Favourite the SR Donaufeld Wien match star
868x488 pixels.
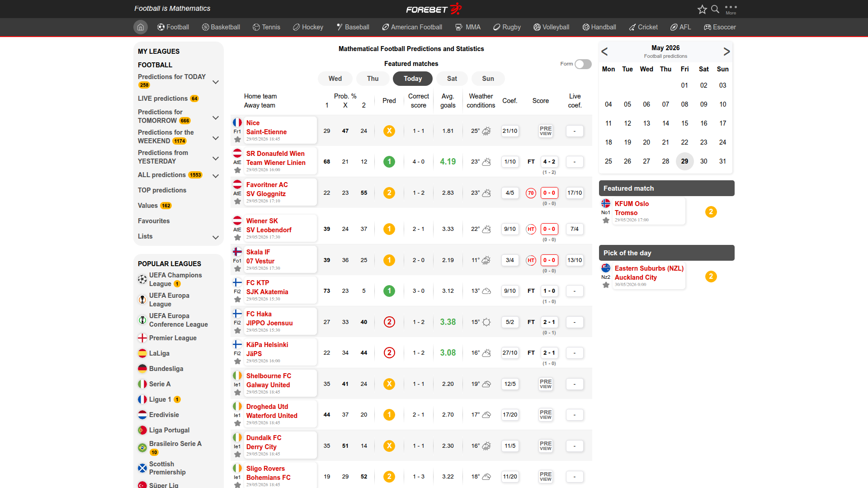(x=237, y=170)
